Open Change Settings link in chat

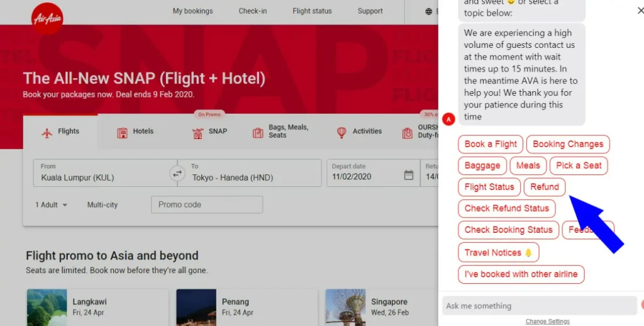[x=548, y=322]
